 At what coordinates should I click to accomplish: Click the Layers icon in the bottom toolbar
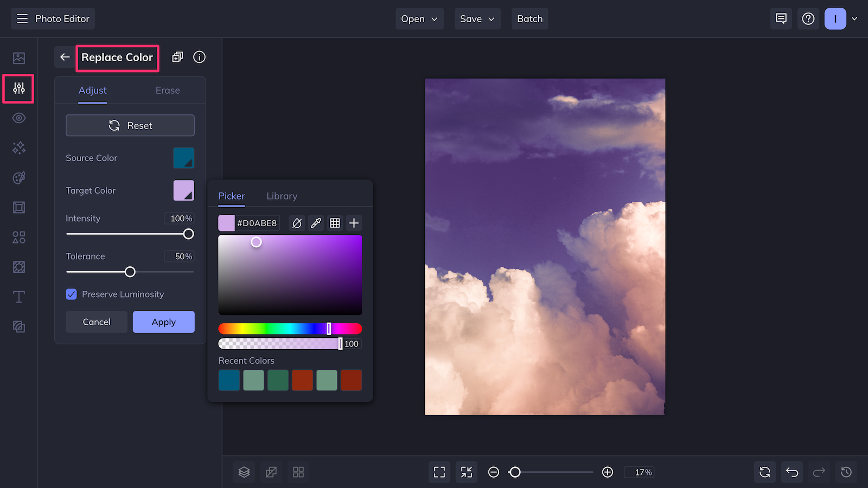click(x=244, y=472)
